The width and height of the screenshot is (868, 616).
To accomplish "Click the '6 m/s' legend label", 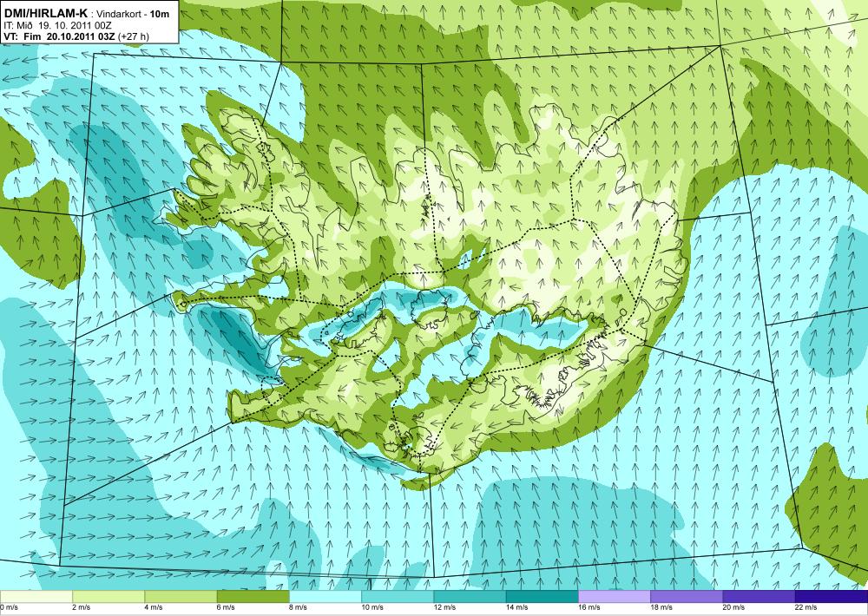I will (226, 607).
